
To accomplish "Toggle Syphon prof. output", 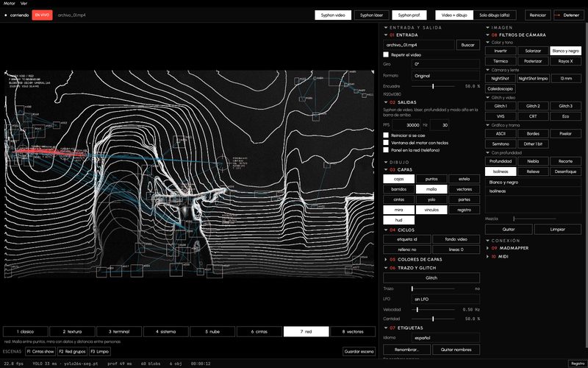I will point(409,15).
